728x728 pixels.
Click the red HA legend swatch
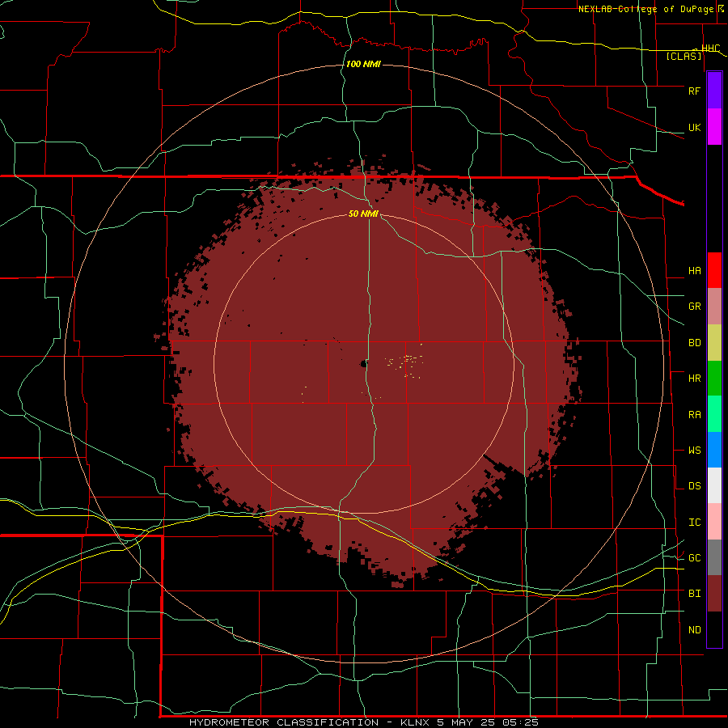714,270
